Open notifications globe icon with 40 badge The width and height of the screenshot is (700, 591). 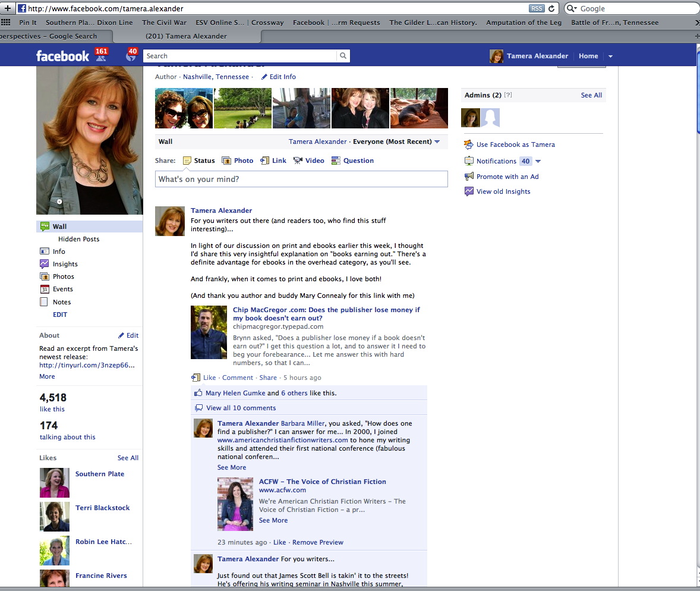tap(131, 55)
